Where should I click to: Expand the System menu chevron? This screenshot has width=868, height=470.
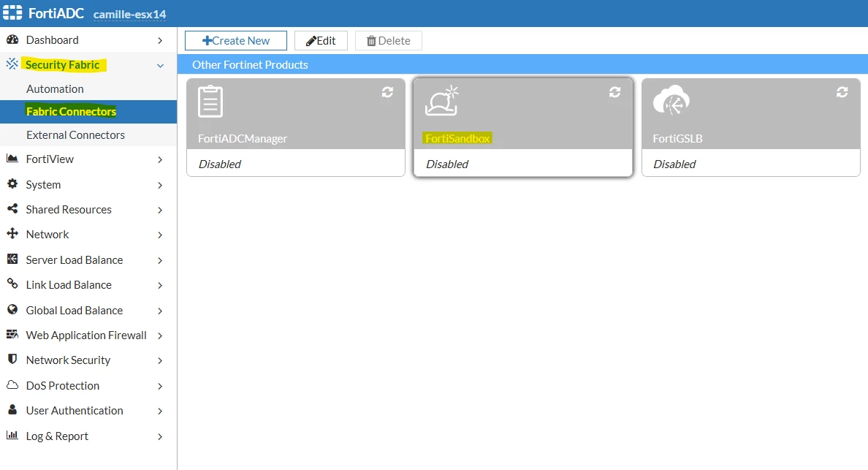pos(160,185)
